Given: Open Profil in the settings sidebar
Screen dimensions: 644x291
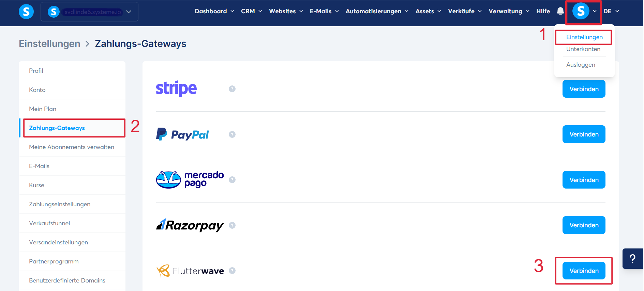Looking at the screenshot, I should 72,71.
